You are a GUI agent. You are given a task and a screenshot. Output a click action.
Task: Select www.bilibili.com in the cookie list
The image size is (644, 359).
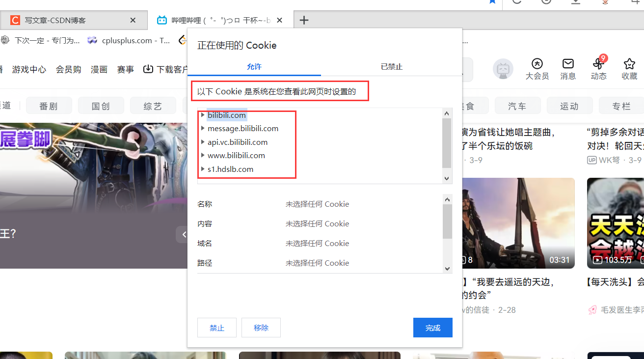point(236,155)
